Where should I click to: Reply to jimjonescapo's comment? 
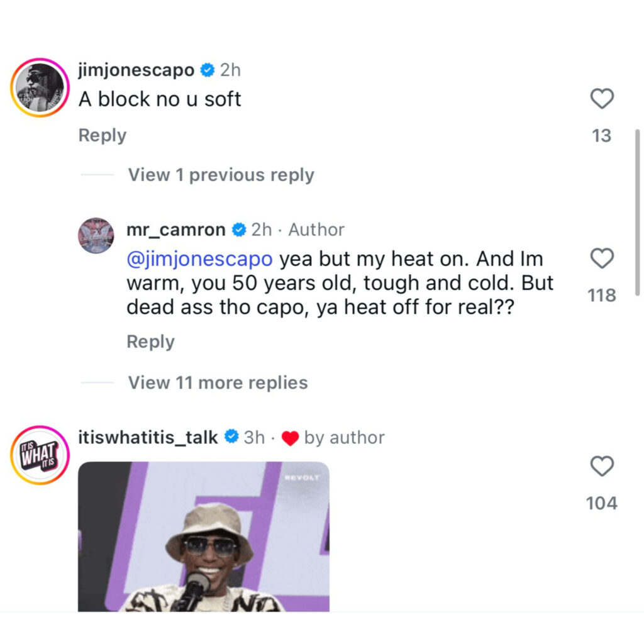pyautogui.click(x=103, y=136)
